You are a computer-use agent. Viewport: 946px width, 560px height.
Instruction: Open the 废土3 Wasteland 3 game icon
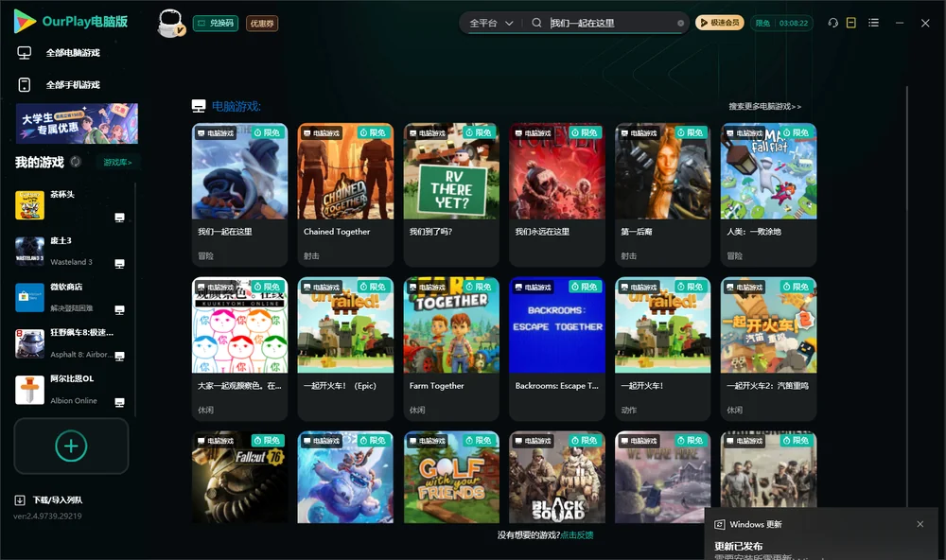click(x=29, y=251)
